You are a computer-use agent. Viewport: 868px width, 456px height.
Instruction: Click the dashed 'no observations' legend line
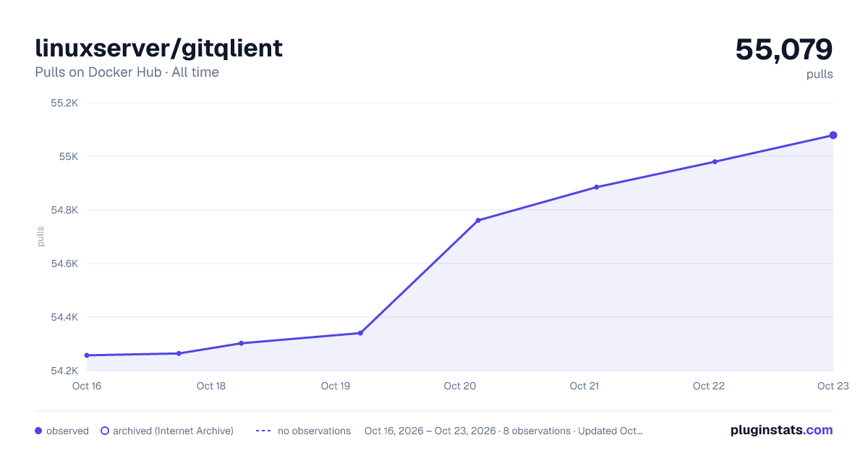click(x=263, y=431)
